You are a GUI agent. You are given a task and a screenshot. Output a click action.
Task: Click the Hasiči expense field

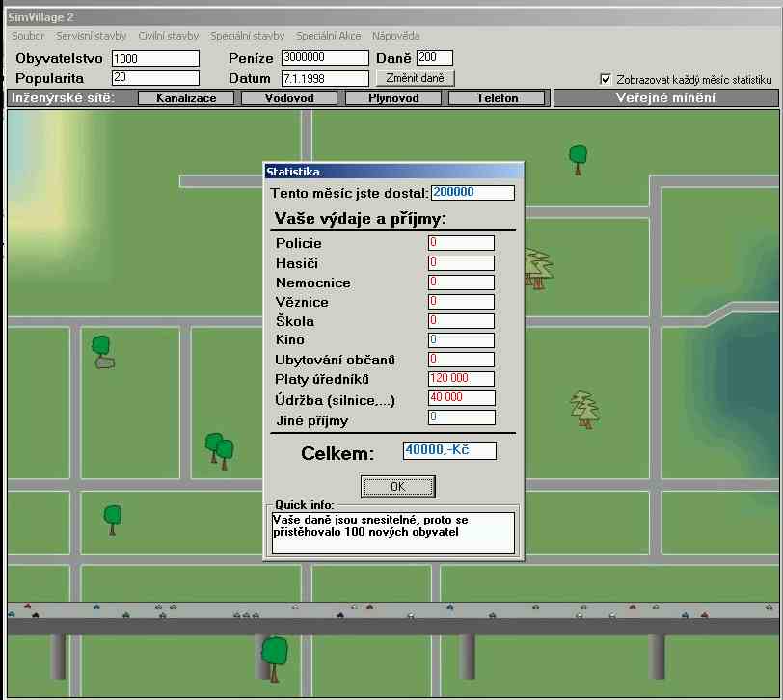[461, 263]
